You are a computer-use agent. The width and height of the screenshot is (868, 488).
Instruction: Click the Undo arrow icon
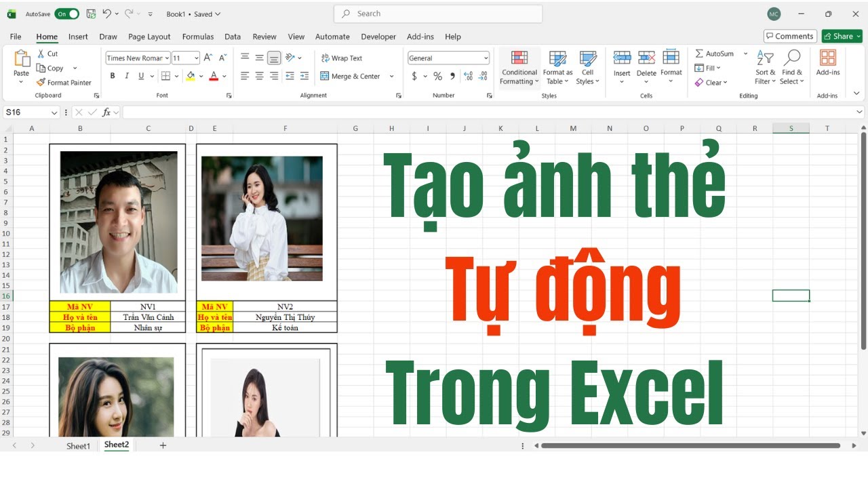pos(106,14)
